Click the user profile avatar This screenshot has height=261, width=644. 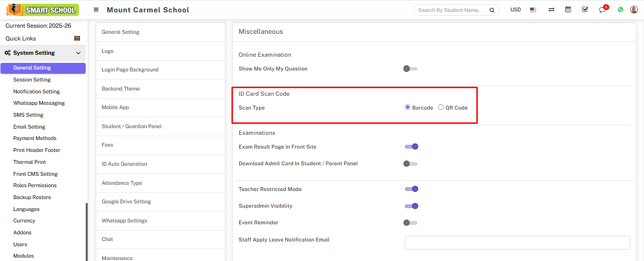tap(634, 10)
